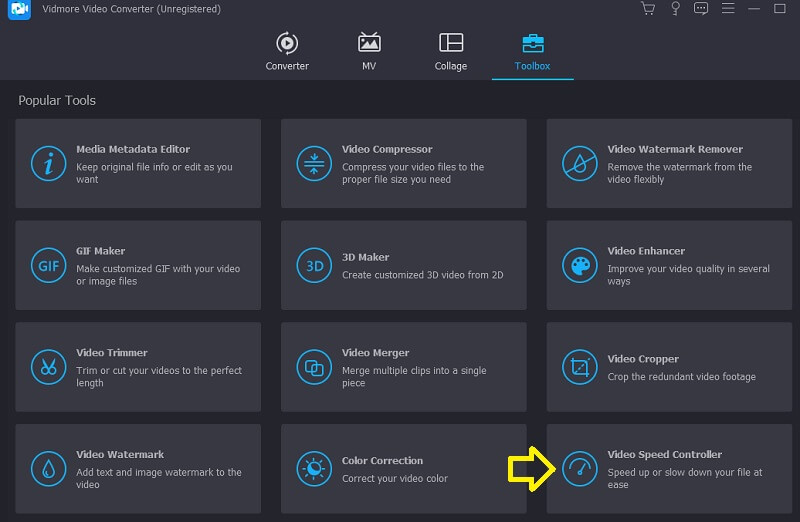This screenshot has height=522, width=800.
Task: Click the GIF Maker icon
Action: (x=48, y=266)
